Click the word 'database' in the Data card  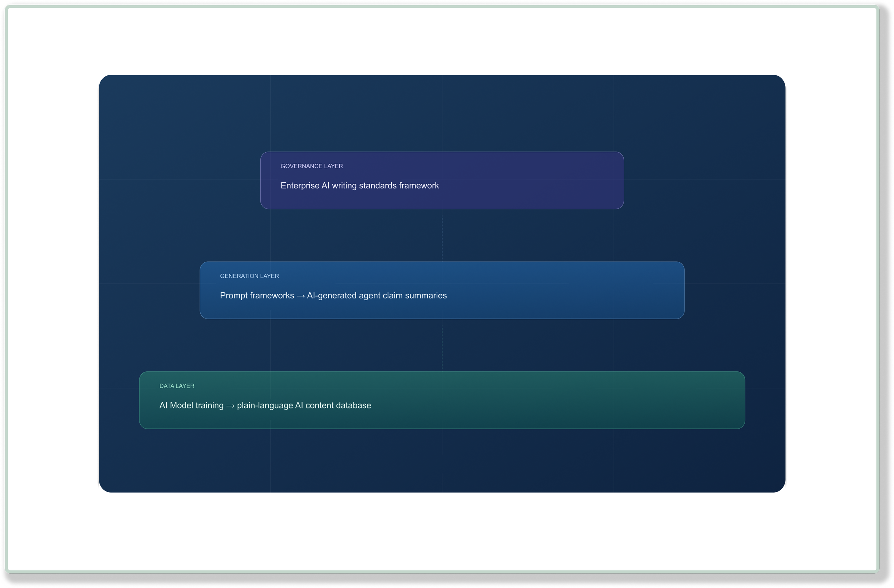(x=353, y=405)
